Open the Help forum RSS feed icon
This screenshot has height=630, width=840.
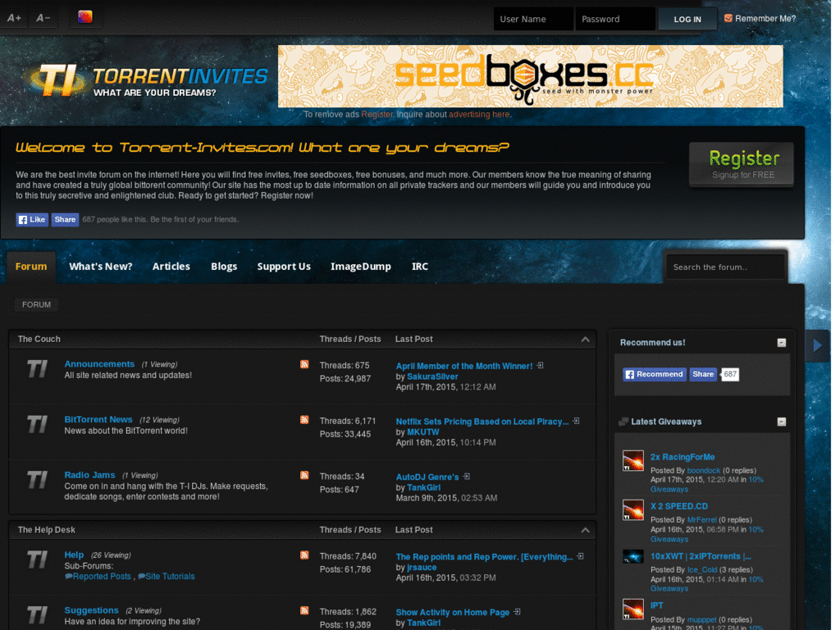click(304, 555)
